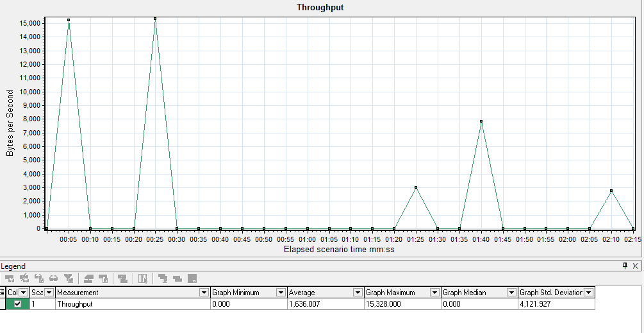Uncheck the Throughput measurement checkbox
The width and height of the screenshot is (644, 333).
[x=18, y=304]
